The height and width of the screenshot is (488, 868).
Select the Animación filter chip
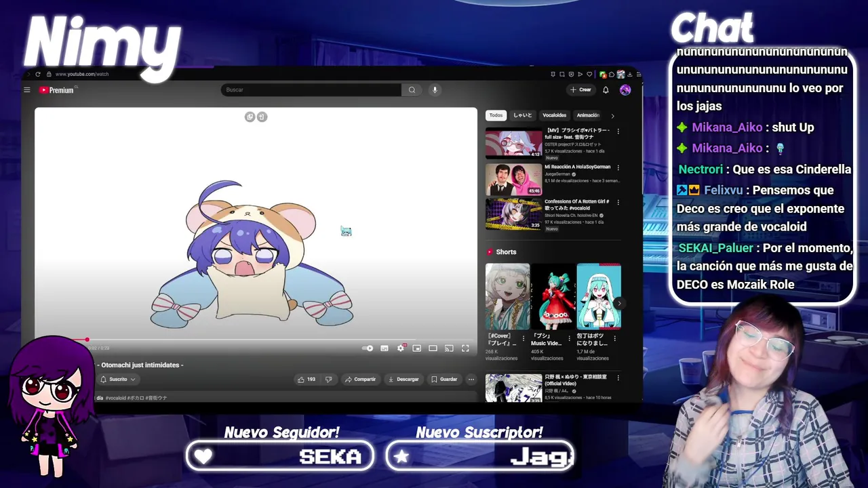click(588, 115)
